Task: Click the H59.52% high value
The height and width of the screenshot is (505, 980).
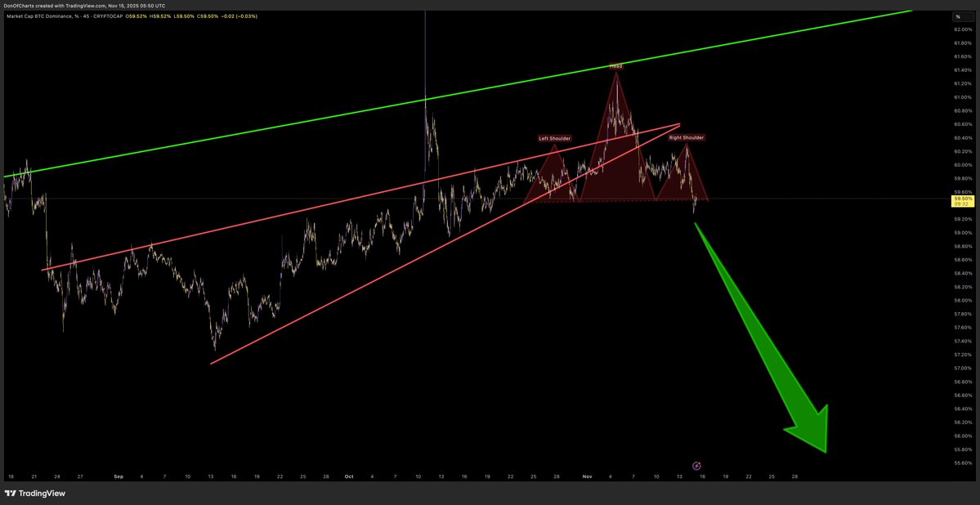Action: click(160, 16)
